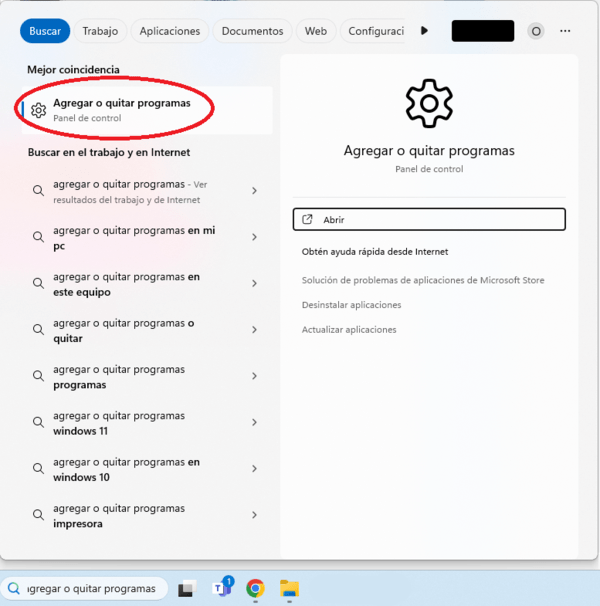Choose 'agregar o quitar programas programas' suggestion
Viewport: 600px width, 606px height.
pyautogui.click(x=147, y=376)
